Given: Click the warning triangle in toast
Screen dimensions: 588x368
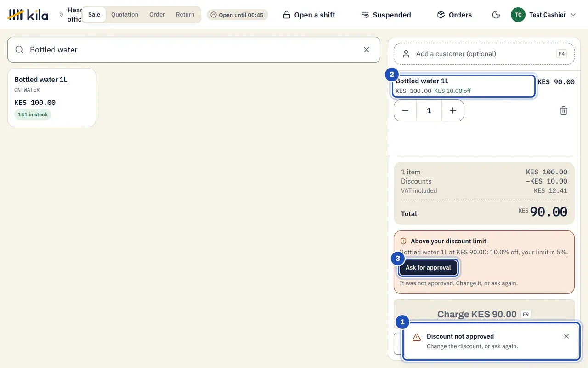Looking at the screenshot, I should [x=417, y=337].
